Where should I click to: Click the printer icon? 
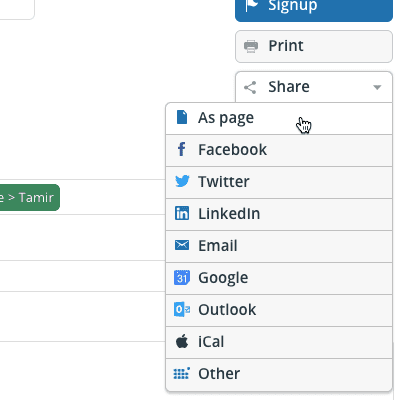[x=251, y=46]
